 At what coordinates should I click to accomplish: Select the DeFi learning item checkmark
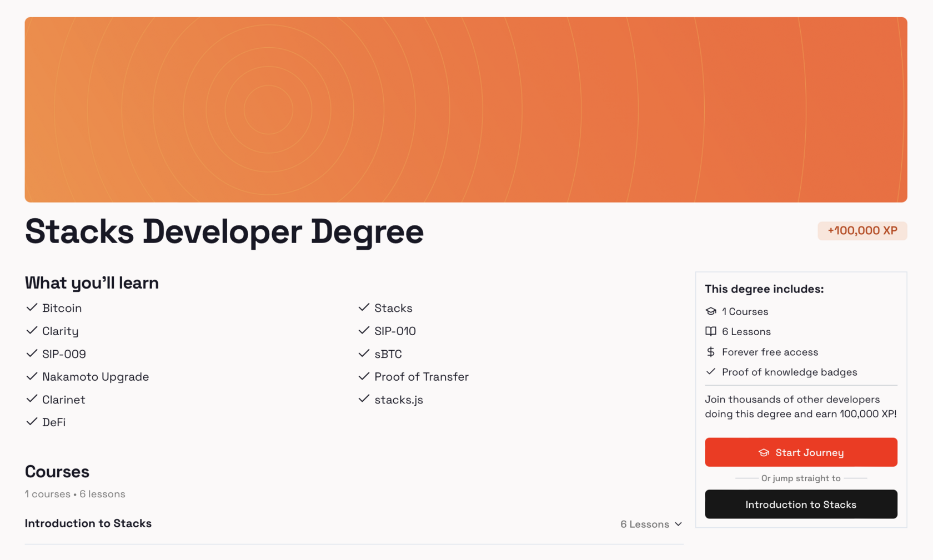(31, 421)
